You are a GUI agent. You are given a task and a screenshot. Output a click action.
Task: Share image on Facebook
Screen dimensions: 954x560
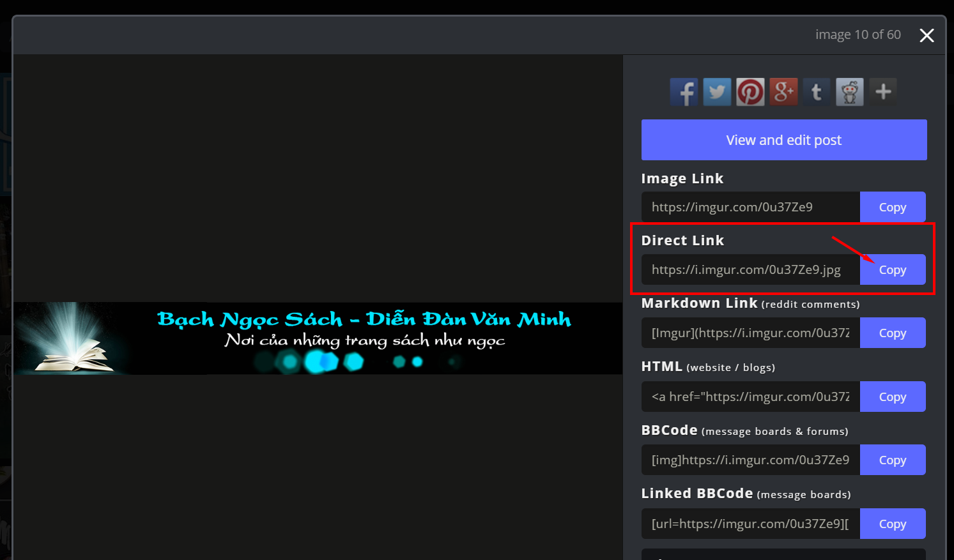[x=684, y=92]
